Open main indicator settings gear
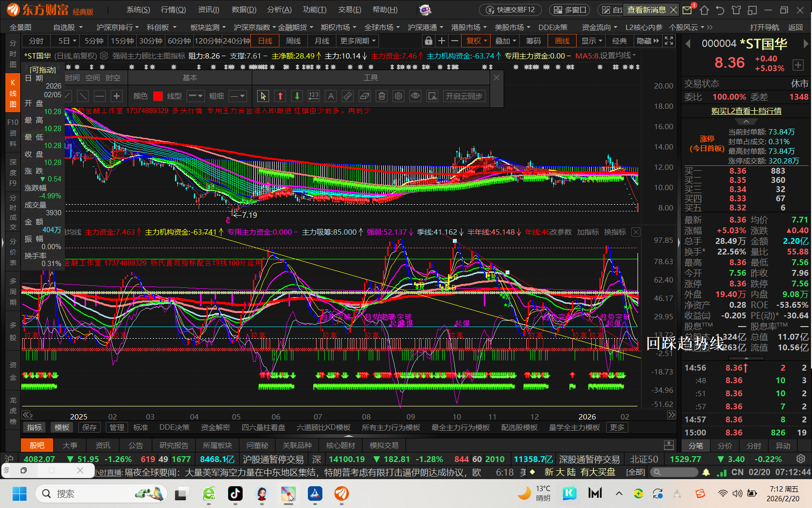The image size is (812, 508). [x=104, y=56]
